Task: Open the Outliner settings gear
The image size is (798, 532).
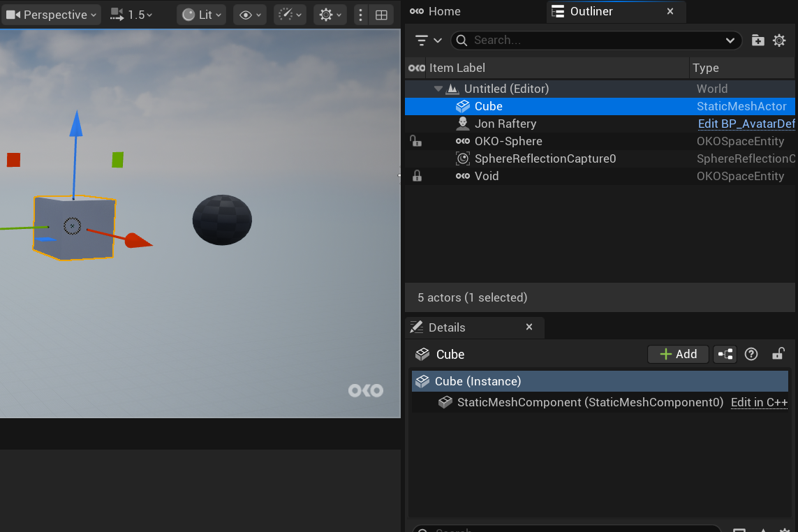Action: pos(779,40)
